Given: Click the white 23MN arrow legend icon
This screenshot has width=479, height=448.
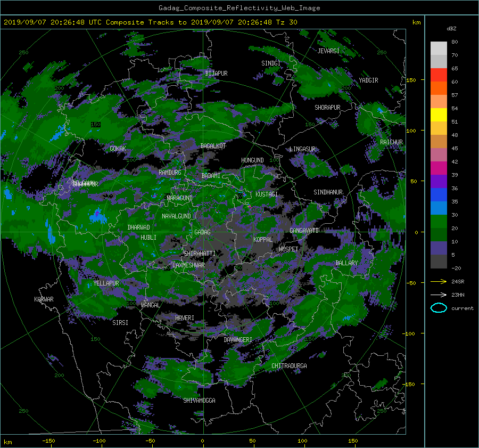Looking at the screenshot, I should click(x=439, y=295).
